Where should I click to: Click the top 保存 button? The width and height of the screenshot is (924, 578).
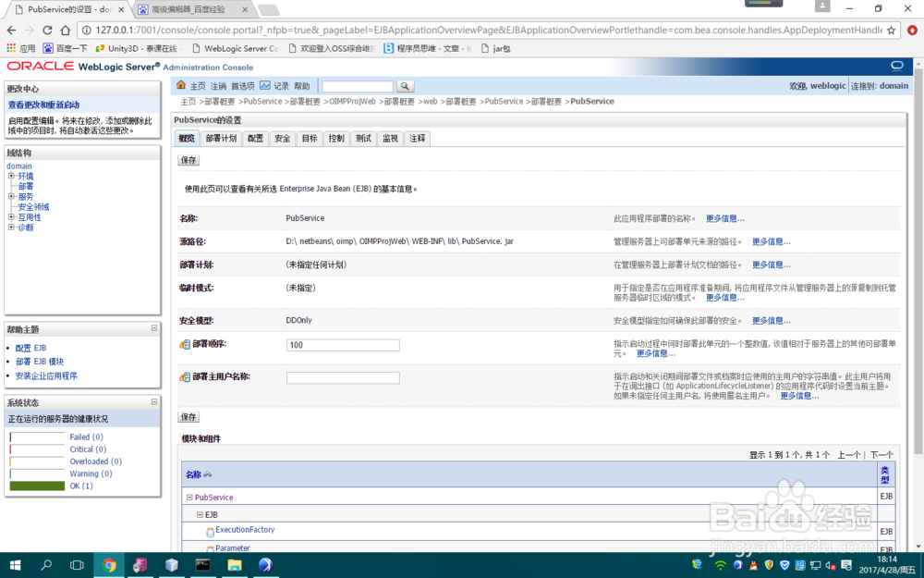pyautogui.click(x=188, y=160)
